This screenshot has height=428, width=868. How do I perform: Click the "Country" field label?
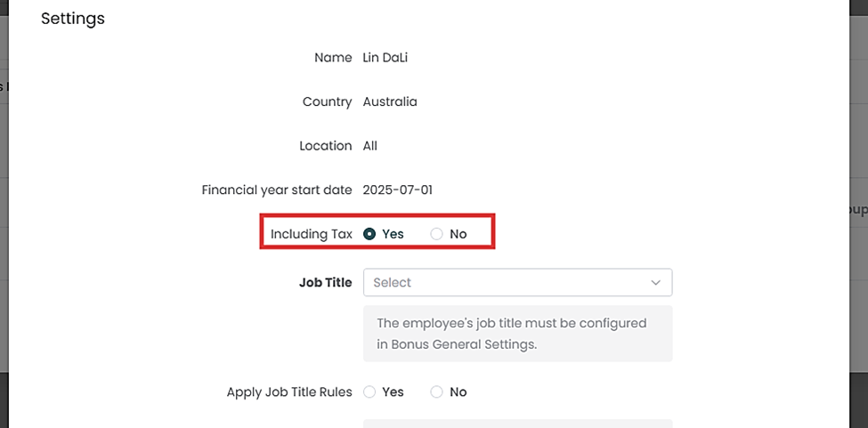click(x=327, y=102)
